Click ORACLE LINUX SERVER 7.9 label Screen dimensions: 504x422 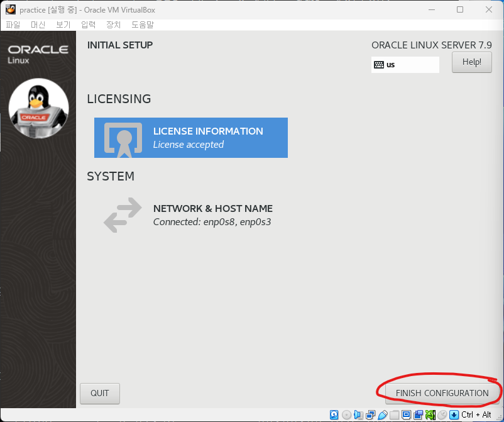coord(431,45)
